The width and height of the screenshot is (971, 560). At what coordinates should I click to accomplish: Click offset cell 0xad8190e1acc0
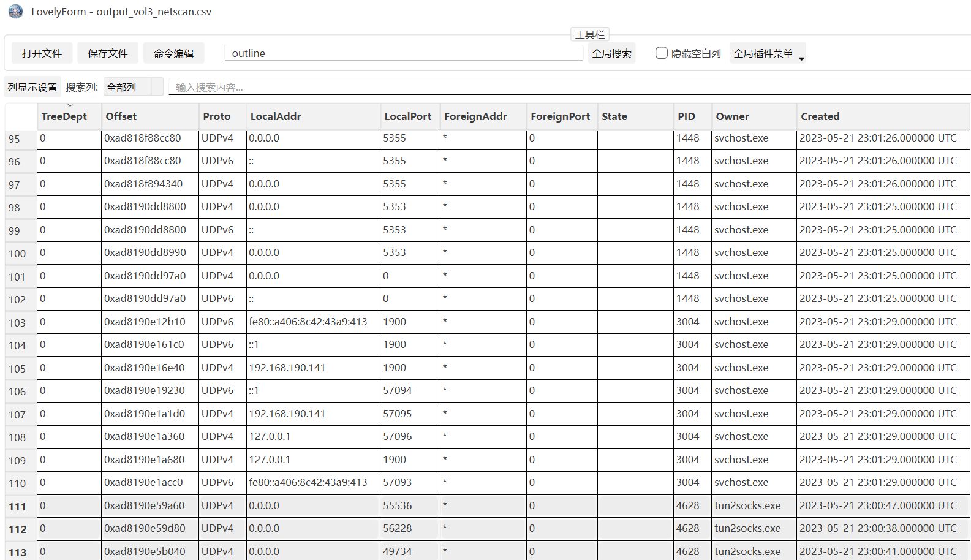coord(150,482)
